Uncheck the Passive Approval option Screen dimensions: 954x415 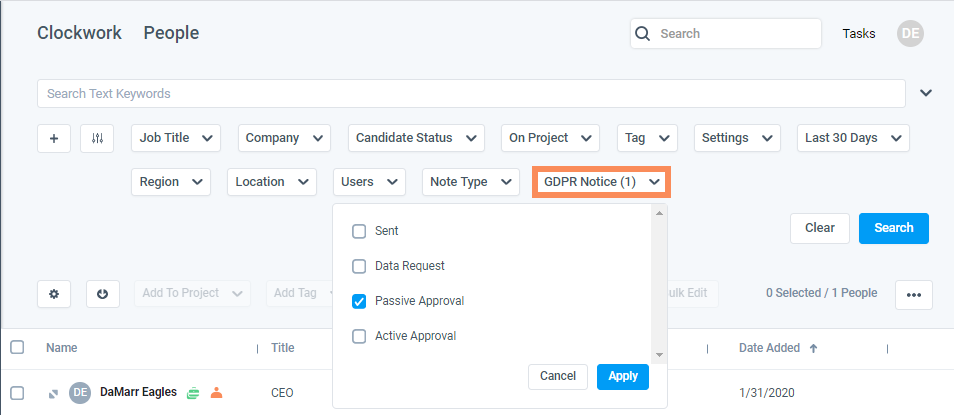[359, 301]
